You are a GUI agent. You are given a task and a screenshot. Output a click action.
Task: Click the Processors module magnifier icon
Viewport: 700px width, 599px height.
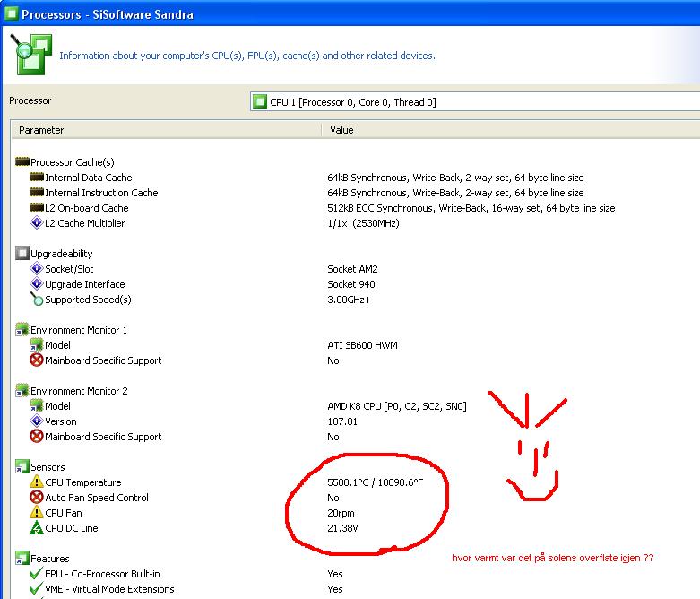pyautogui.click(x=30, y=54)
